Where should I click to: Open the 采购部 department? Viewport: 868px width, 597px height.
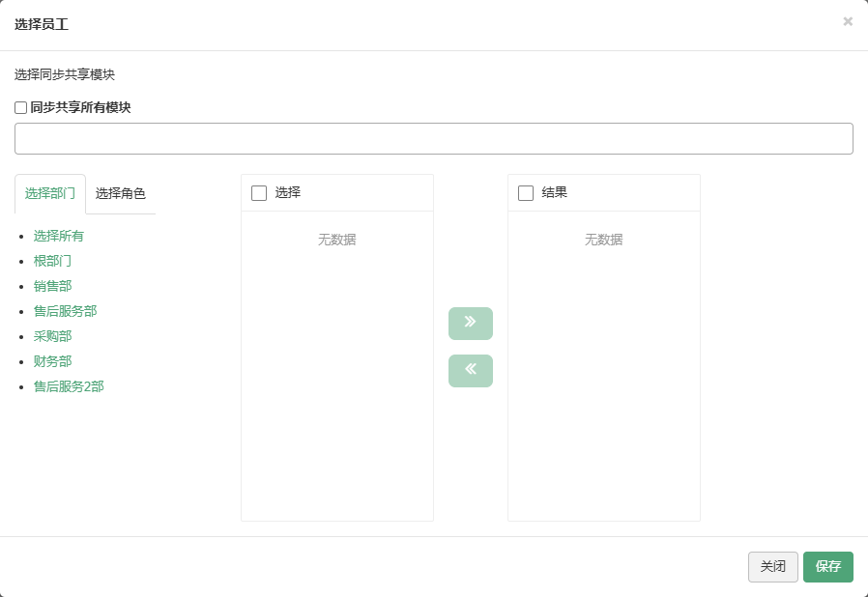52,336
